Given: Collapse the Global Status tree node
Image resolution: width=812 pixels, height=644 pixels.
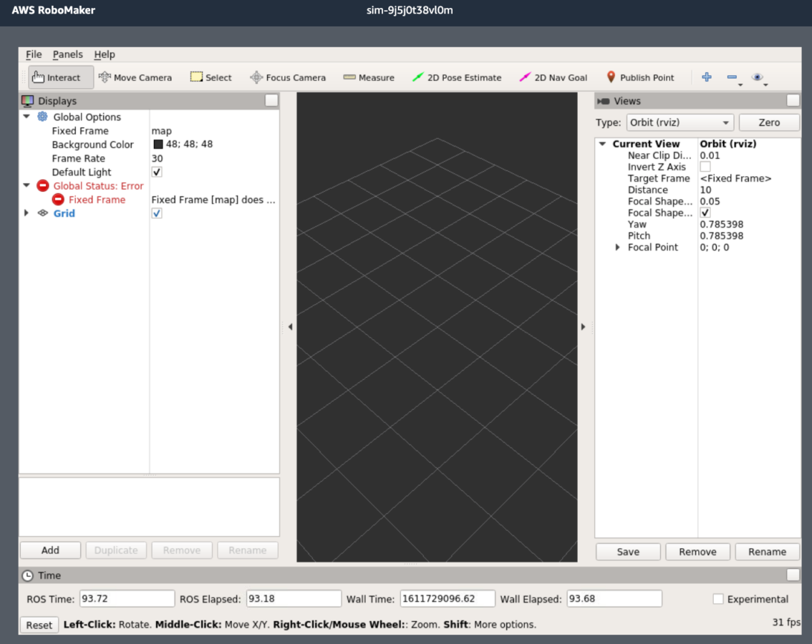Looking at the screenshot, I should [x=26, y=185].
